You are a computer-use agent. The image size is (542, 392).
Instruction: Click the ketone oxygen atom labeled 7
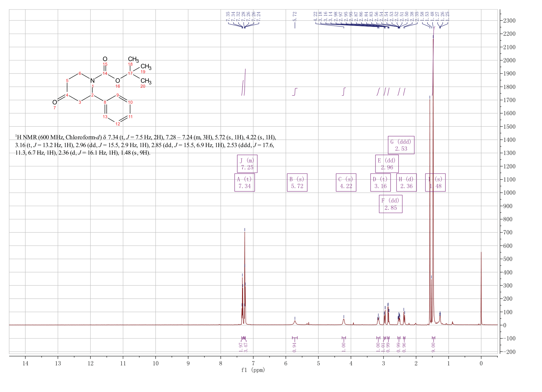click(x=55, y=102)
